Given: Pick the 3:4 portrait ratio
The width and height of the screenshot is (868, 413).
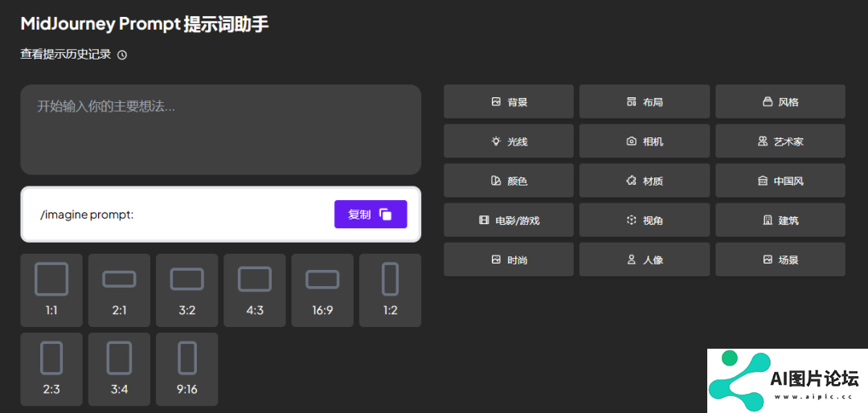Looking at the screenshot, I should pos(119,370).
